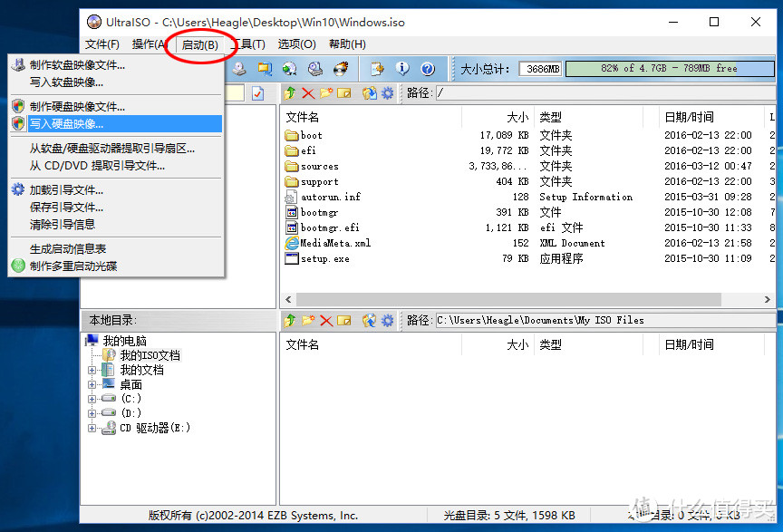Click the burn CD/DVD image toolbar icon
Screen dimensions: 783x532
340,68
